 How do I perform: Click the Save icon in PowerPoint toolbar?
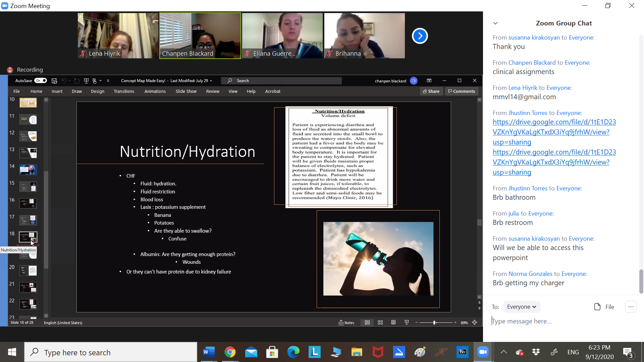click(x=54, y=81)
